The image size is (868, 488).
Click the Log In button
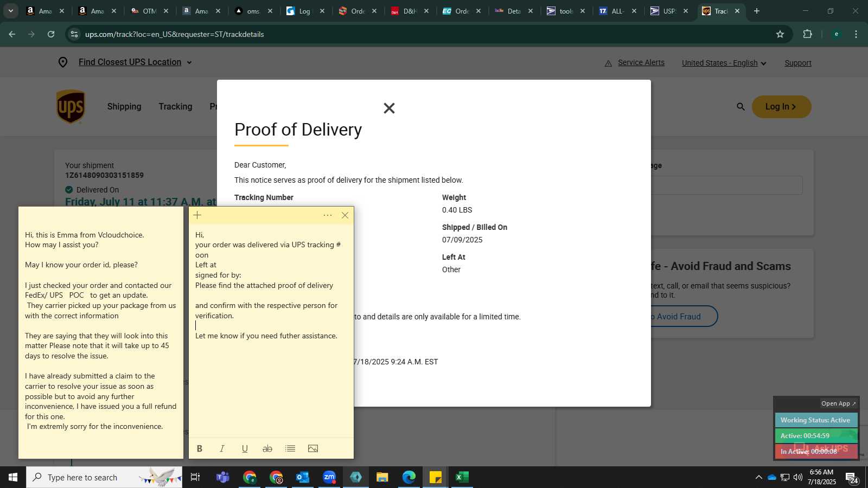781,107
